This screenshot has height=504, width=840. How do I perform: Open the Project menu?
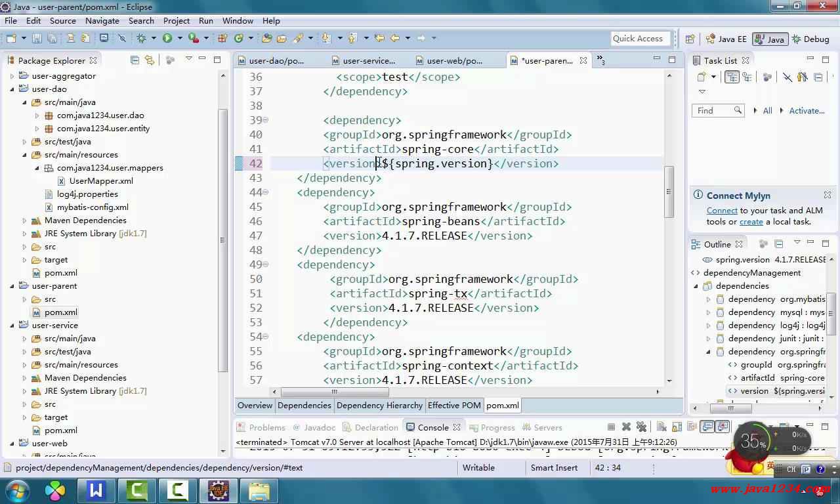pyautogui.click(x=177, y=20)
